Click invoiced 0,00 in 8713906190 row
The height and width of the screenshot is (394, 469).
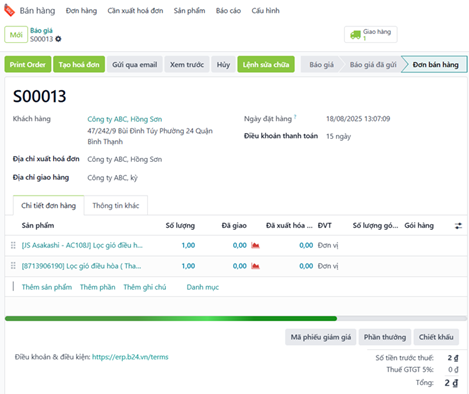click(x=306, y=266)
